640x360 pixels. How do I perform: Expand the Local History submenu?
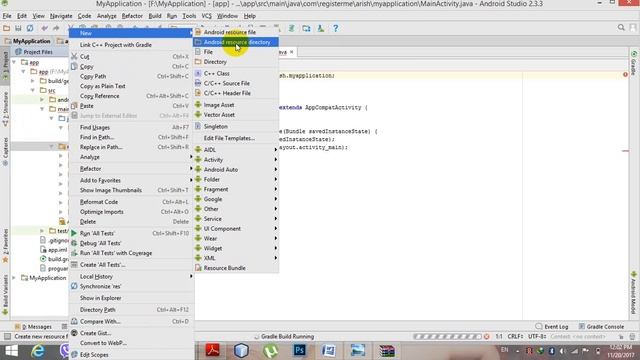(x=131, y=276)
